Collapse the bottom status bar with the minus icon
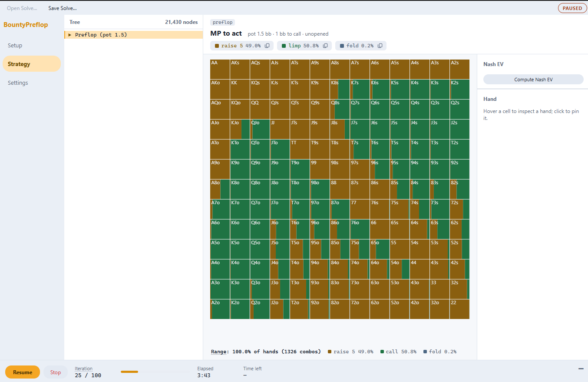 (581, 369)
